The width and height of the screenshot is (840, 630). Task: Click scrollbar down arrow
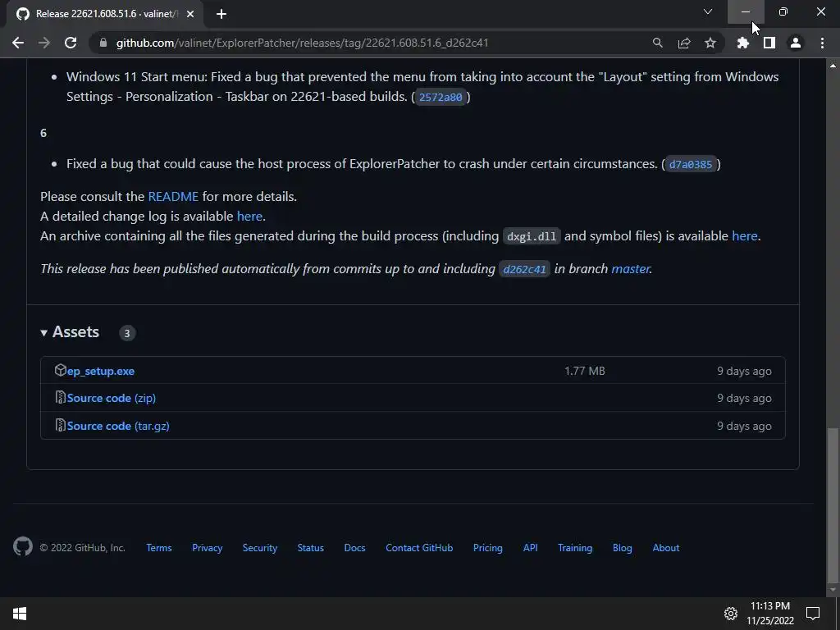(833, 591)
